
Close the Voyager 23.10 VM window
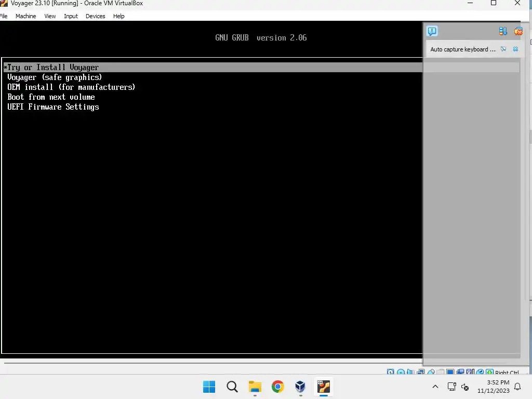coord(517,3)
